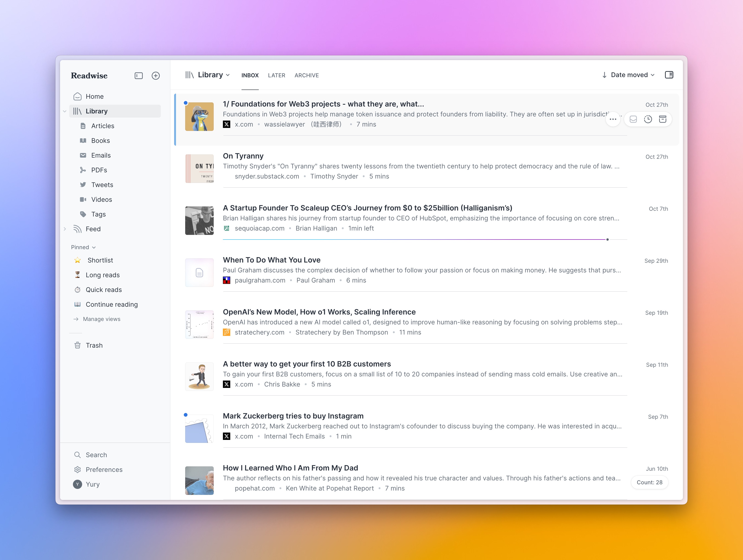
Task: Switch to the ARCHIVE tab
Action: pyautogui.click(x=306, y=76)
